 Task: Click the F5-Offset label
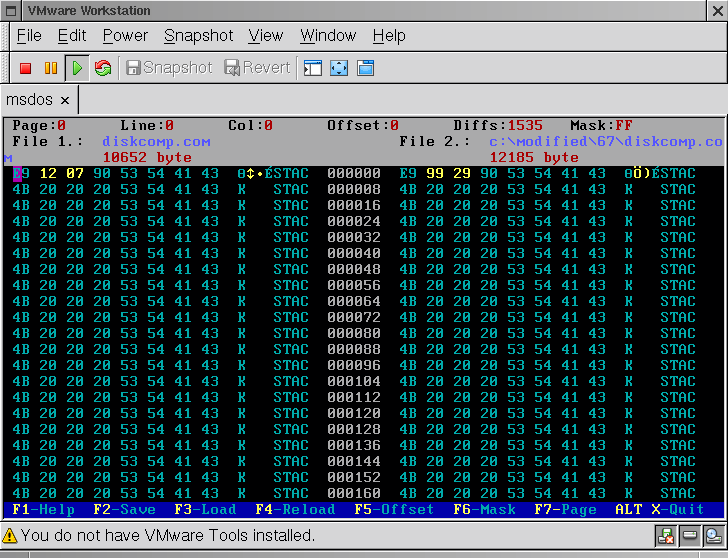tap(394, 510)
